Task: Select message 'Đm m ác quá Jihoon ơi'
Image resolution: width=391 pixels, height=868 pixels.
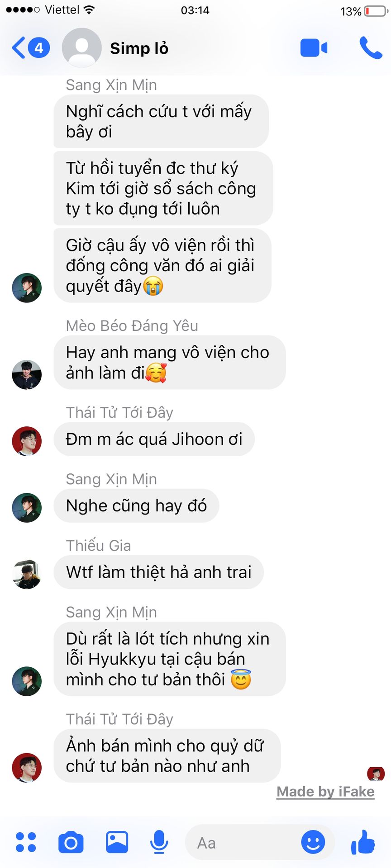Action: (154, 439)
